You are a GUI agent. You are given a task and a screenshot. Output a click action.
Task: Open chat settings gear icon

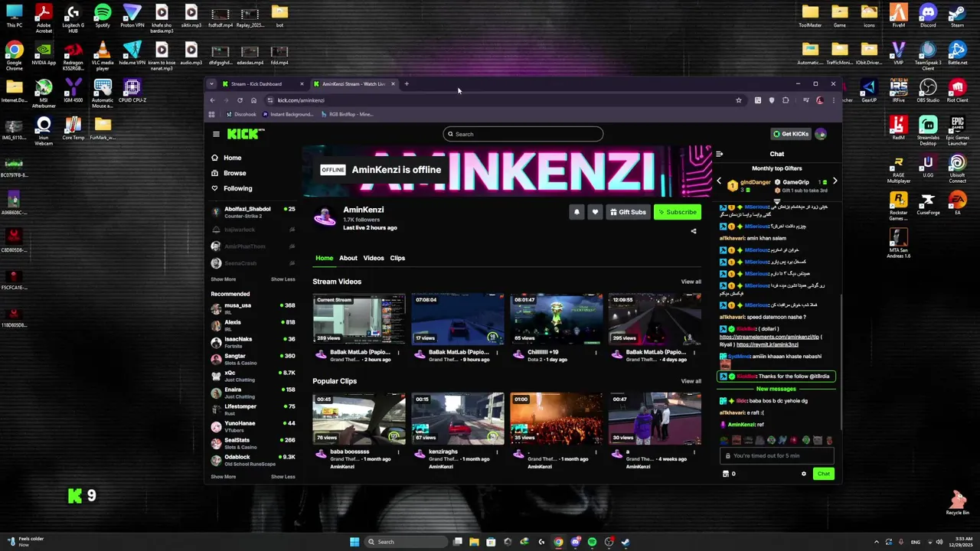coord(804,474)
